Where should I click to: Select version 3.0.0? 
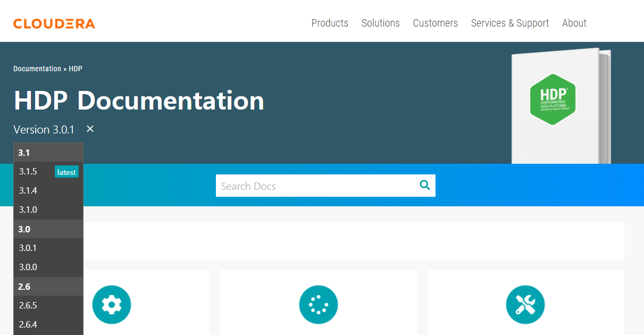(48, 267)
